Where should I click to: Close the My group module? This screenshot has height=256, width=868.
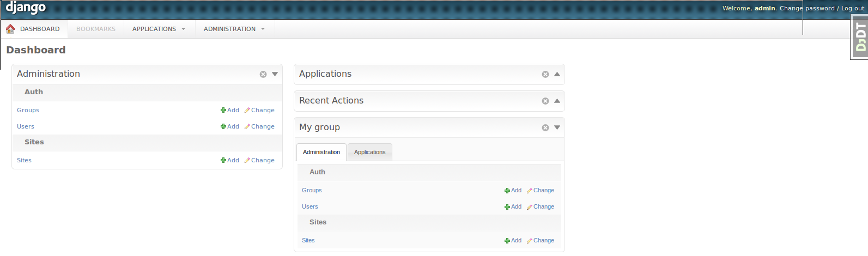tap(545, 127)
